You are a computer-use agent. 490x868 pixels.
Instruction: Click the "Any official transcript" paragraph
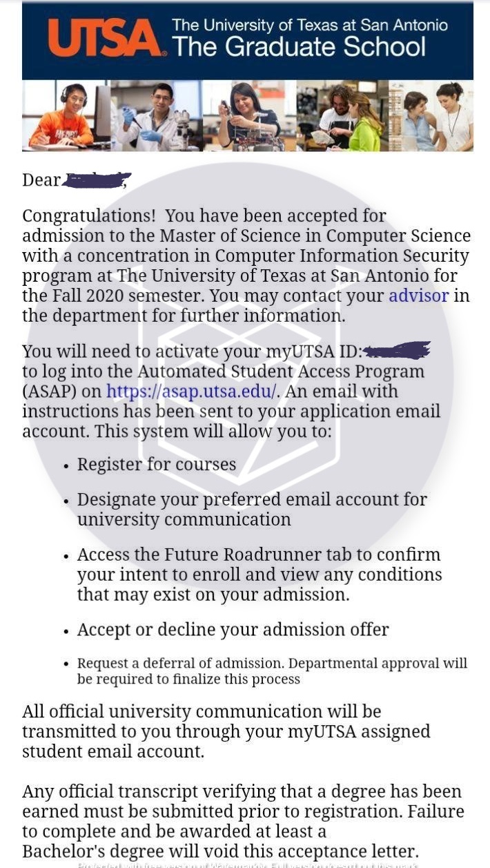[243, 821]
